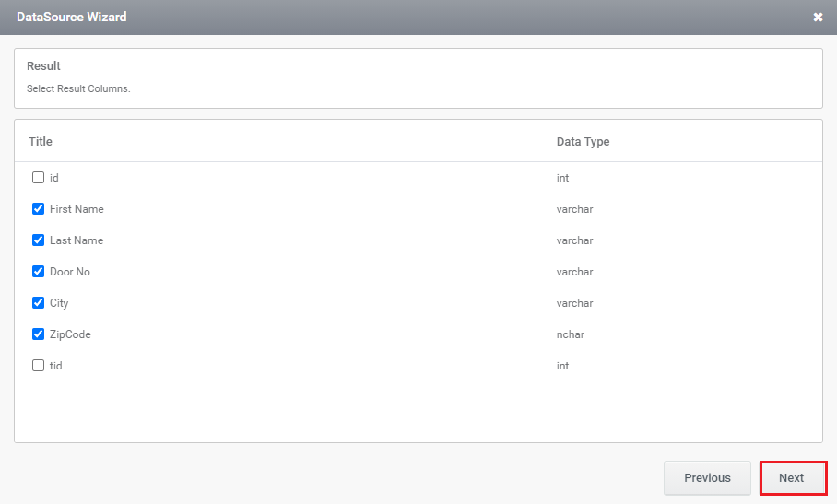Uncheck the ZipCode column checkbox
This screenshot has width=837, height=504.
coord(38,334)
